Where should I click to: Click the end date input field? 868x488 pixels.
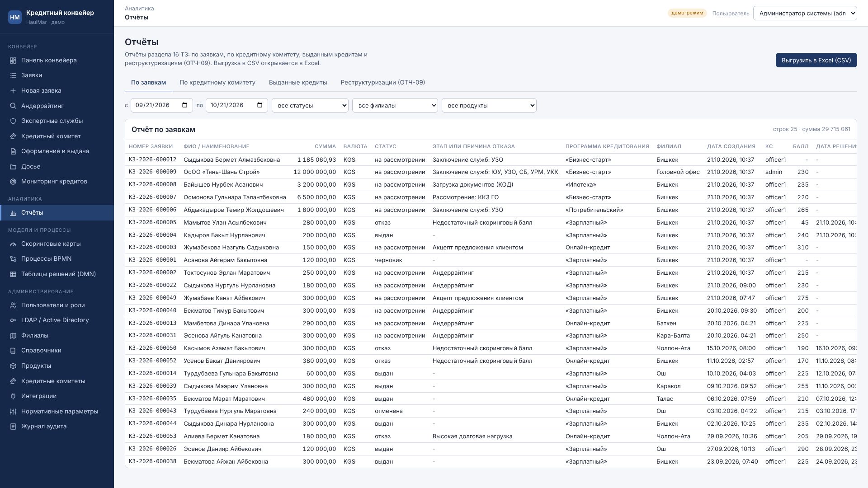tap(237, 105)
